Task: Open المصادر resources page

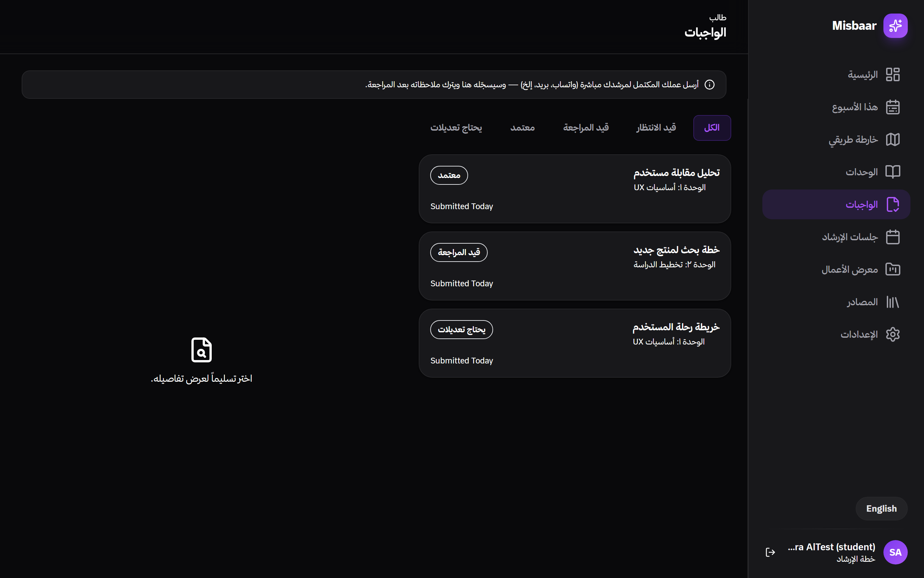Action: (836, 302)
